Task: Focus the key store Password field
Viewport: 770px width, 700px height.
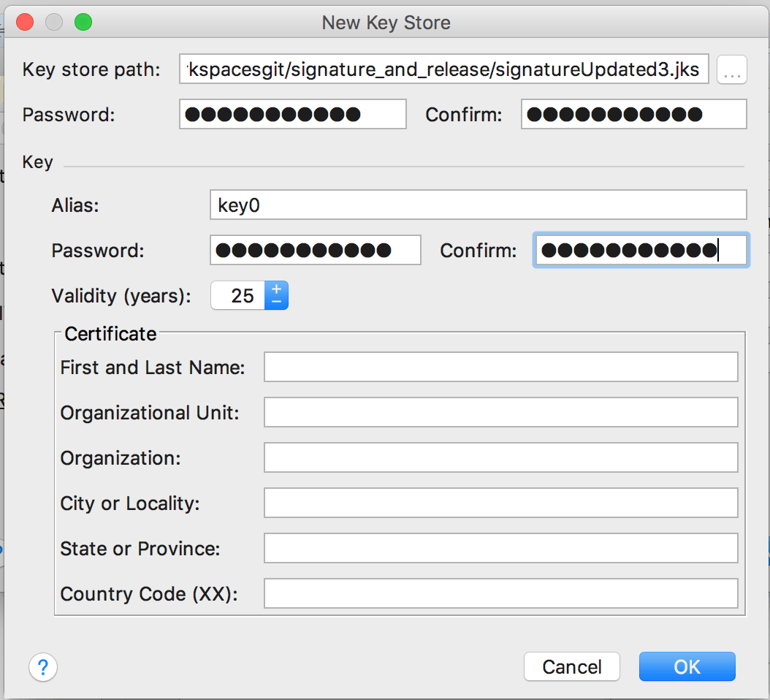Action: point(292,115)
